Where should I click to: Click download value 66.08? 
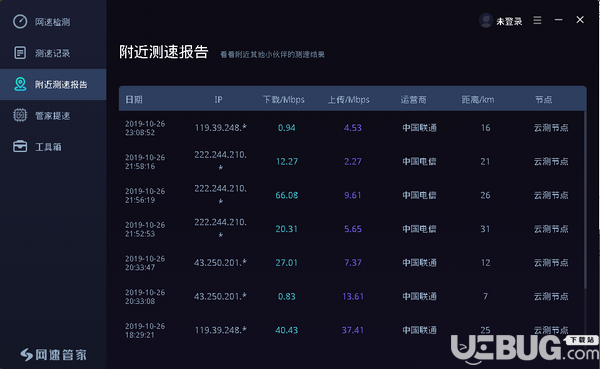[x=287, y=195]
